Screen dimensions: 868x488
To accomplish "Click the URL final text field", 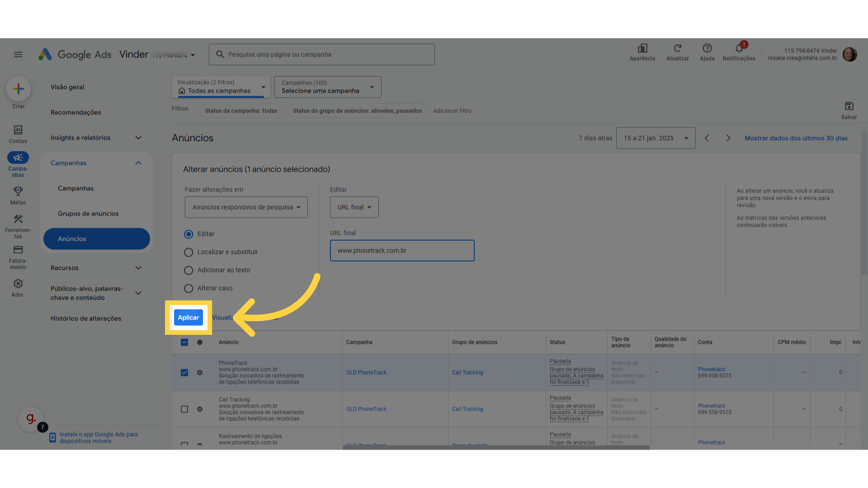I will point(402,251).
